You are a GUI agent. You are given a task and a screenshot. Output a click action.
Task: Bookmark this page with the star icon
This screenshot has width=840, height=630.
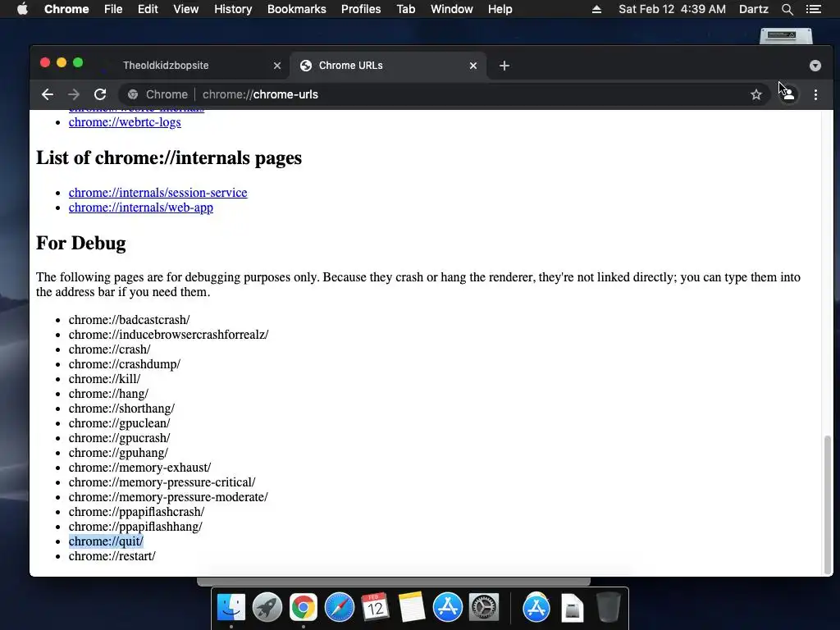[x=756, y=95]
